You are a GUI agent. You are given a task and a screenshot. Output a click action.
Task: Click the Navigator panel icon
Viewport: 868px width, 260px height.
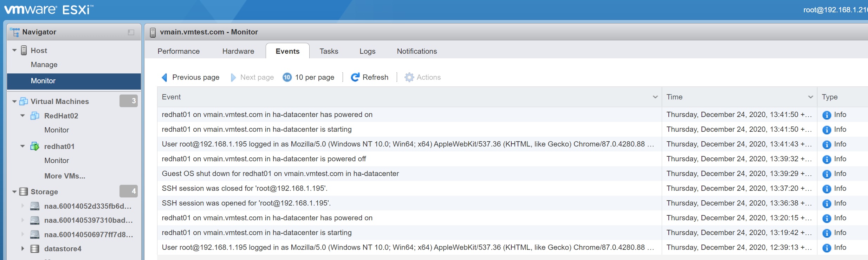click(15, 32)
